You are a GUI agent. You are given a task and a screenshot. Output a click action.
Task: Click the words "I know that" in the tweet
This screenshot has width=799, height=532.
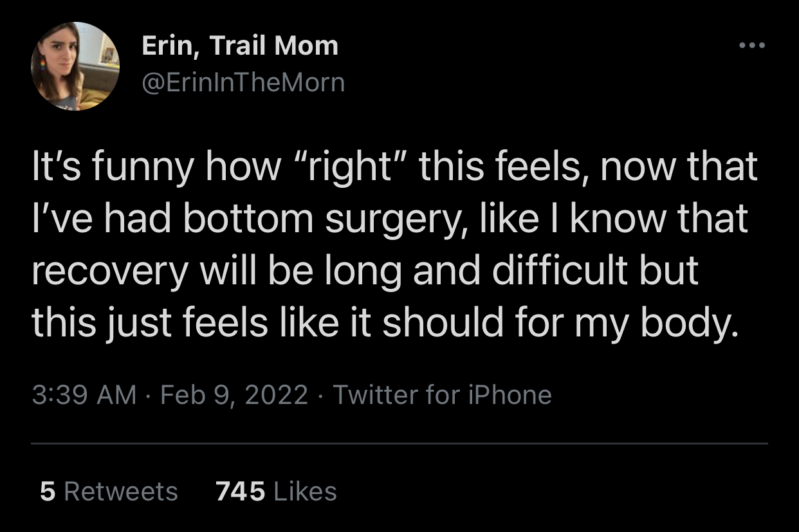coord(656,219)
